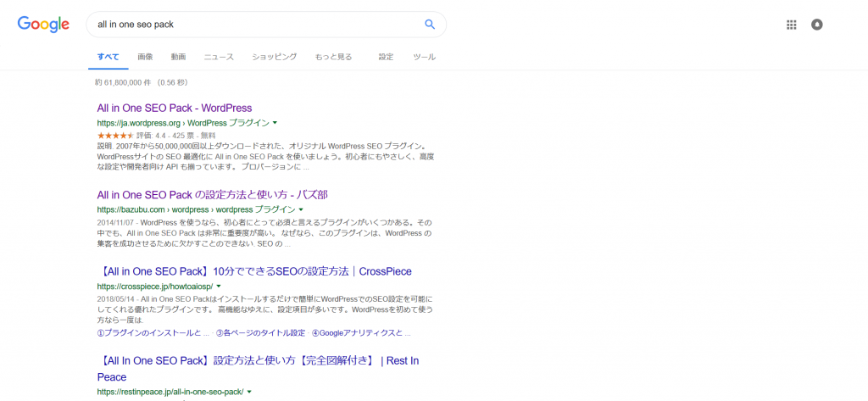Switch to the 動画 tab

pyautogui.click(x=178, y=57)
